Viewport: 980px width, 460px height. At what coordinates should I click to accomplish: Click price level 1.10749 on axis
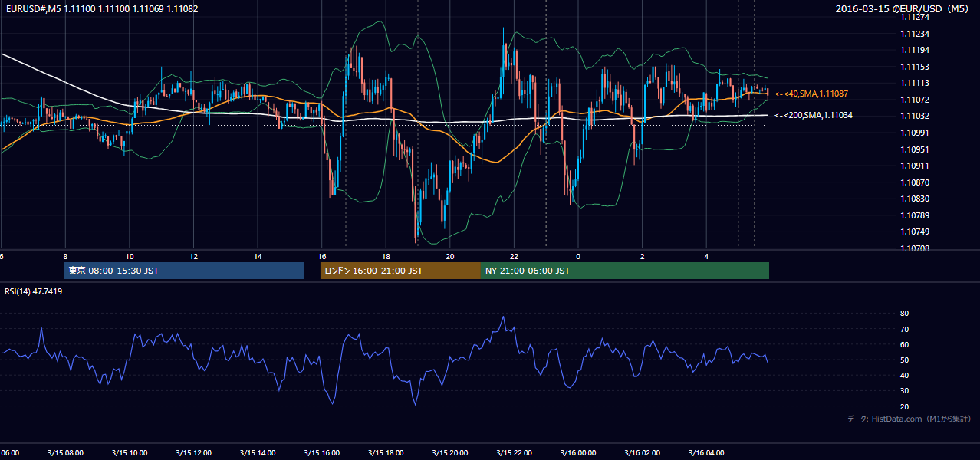click(915, 232)
